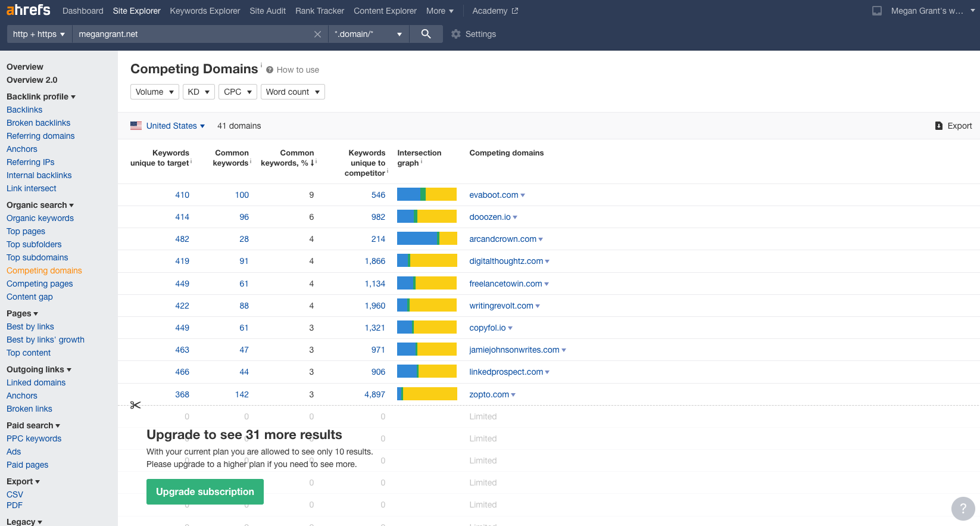Go to Keywords Explorer tab
Viewport: 980px width, 526px height.
[205, 11]
